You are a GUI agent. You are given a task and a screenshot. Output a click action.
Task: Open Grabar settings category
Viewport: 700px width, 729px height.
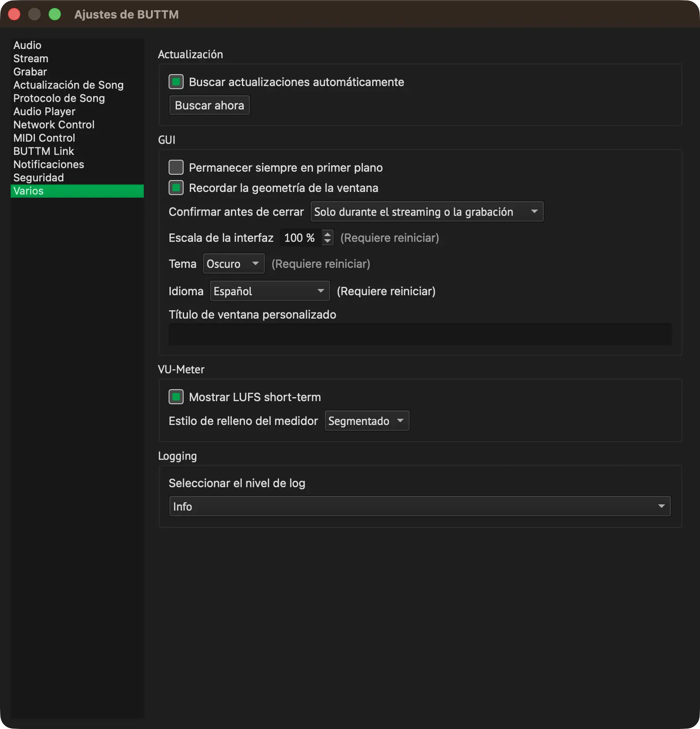(x=77, y=72)
